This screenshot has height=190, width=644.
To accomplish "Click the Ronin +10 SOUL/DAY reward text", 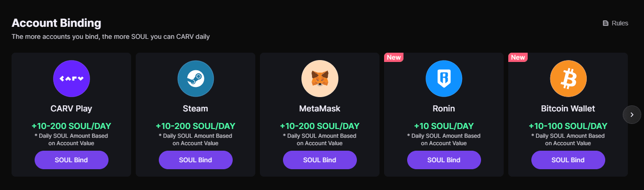I will pos(444,126).
